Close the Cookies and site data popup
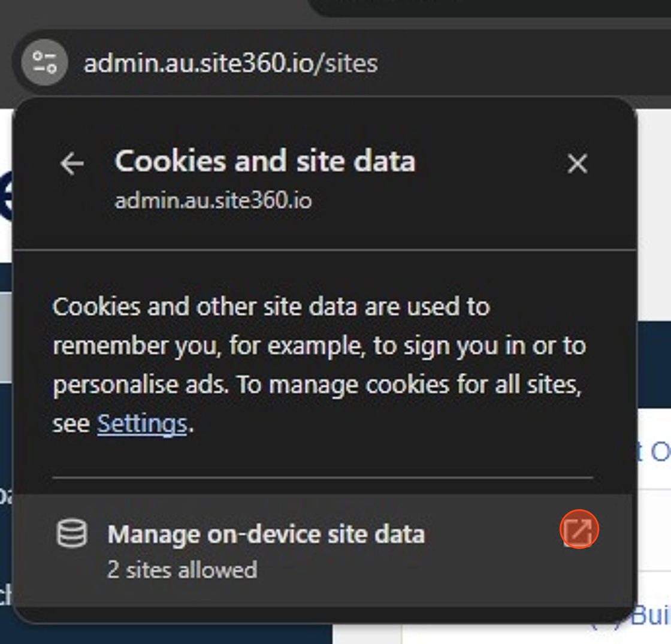 (577, 164)
